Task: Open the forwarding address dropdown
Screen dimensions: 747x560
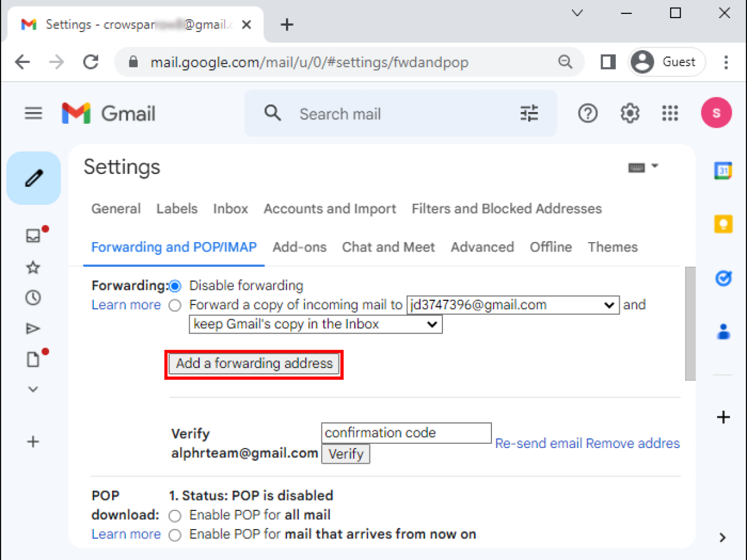Action: click(609, 304)
